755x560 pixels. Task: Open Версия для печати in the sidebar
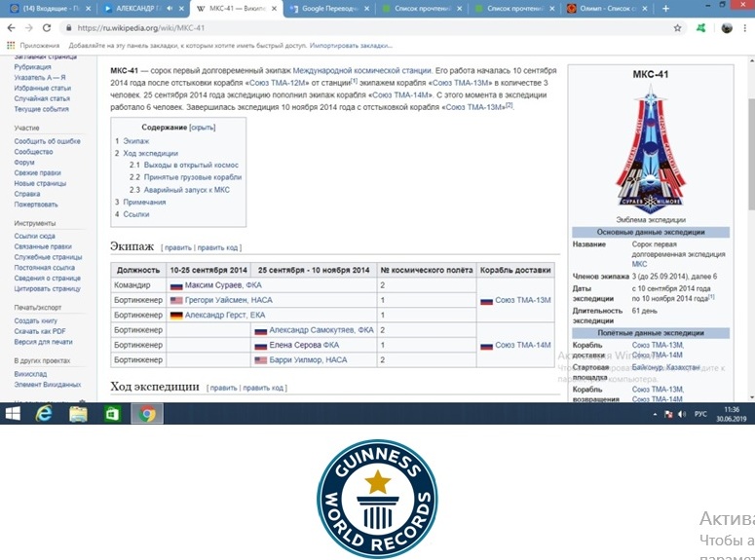click(43, 342)
